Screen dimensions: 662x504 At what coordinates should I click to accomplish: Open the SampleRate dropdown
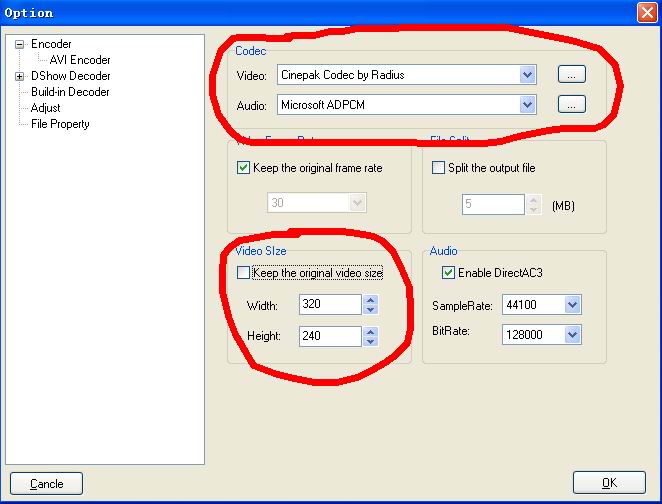coord(572,305)
